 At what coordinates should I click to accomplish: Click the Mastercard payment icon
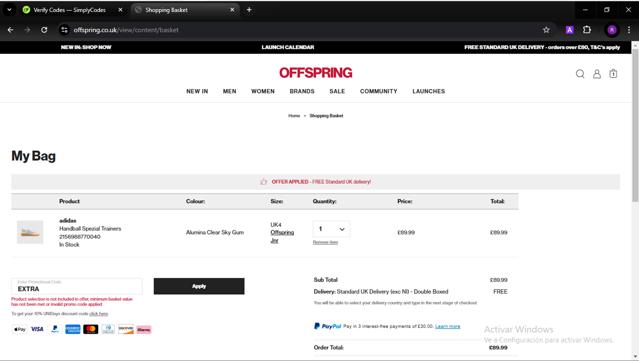(90, 329)
